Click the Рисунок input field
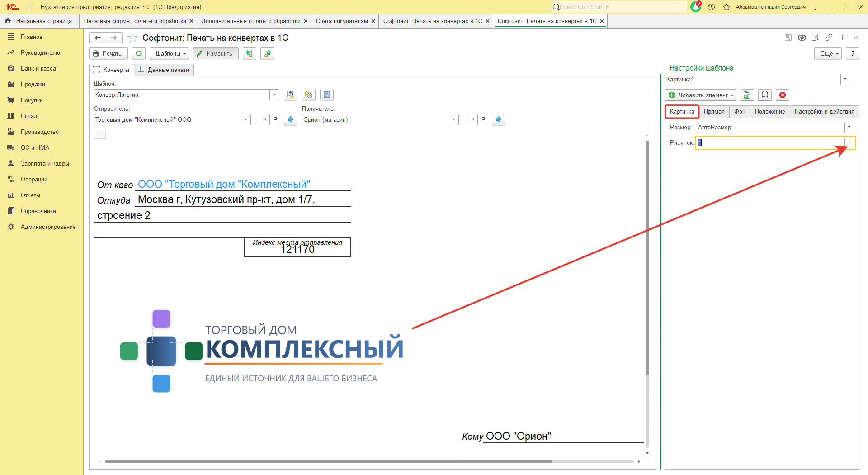The width and height of the screenshot is (868, 475). point(769,142)
